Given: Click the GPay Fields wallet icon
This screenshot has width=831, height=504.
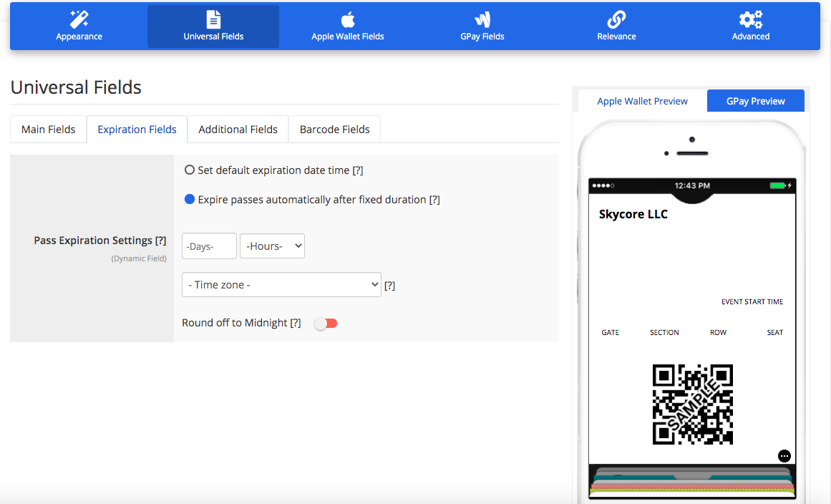Looking at the screenshot, I should 482,19.
